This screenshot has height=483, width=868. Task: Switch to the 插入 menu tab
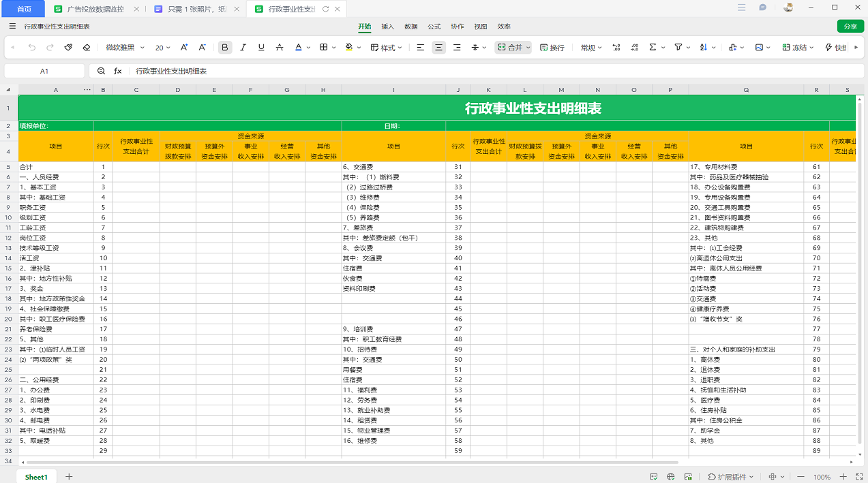387,27
